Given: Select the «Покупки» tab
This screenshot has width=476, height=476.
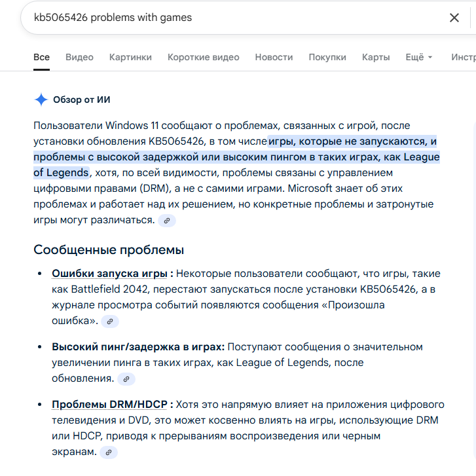Looking at the screenshot, I should [x=327, y=57].
